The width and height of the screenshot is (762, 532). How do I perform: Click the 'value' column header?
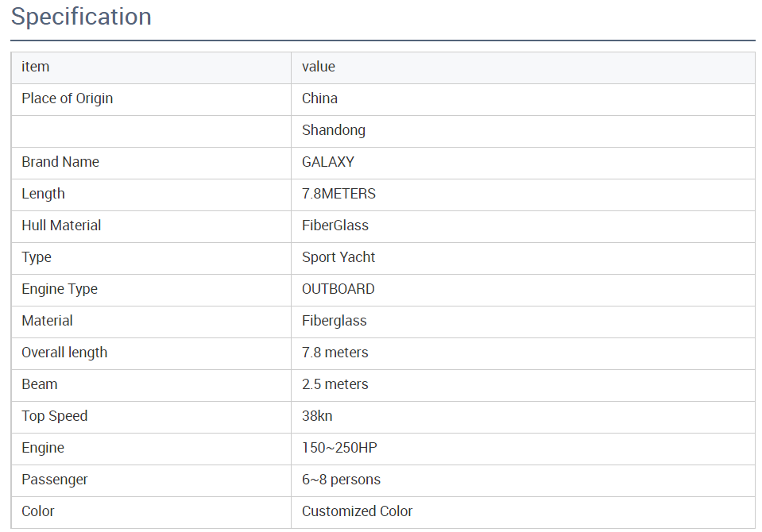tap(319, 67)
